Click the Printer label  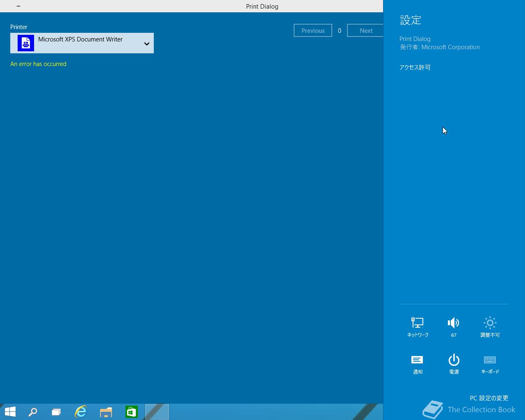[x=19, y=27]
